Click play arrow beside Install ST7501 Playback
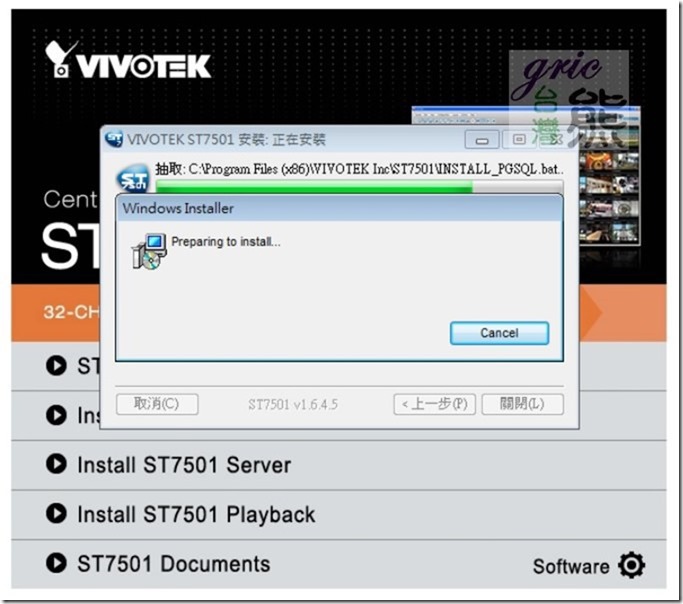The image size is (683, 604). (x=56, y=513)
